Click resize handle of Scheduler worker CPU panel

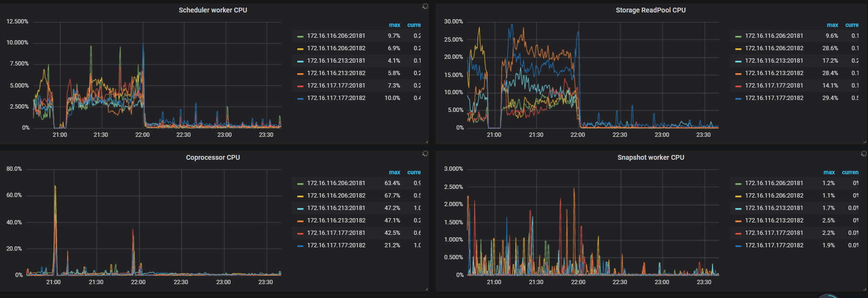(426, 142)
